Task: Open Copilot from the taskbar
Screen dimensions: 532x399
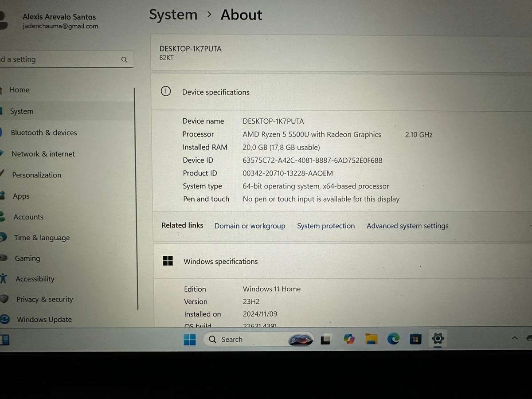Action: click(349, 339)
